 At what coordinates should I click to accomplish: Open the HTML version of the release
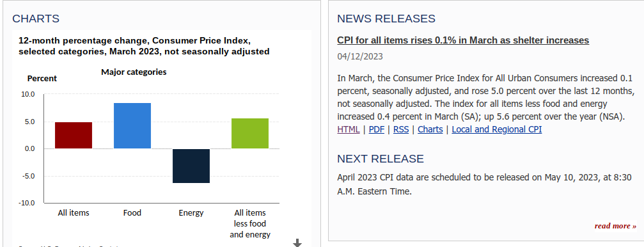349,129
